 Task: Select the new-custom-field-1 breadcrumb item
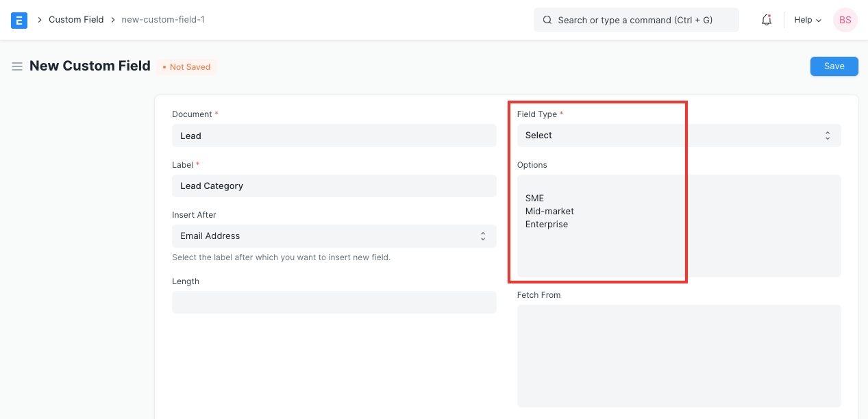[x=163, y=19]
